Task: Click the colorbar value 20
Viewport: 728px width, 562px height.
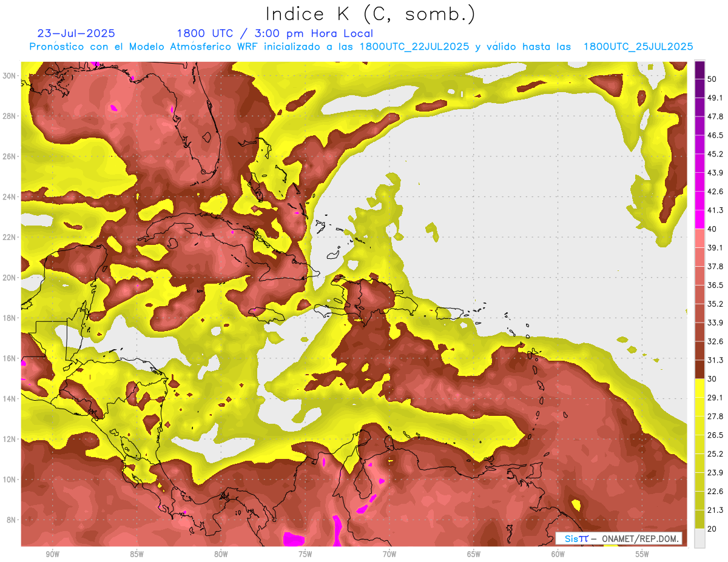Action: (x=712, y=529)
